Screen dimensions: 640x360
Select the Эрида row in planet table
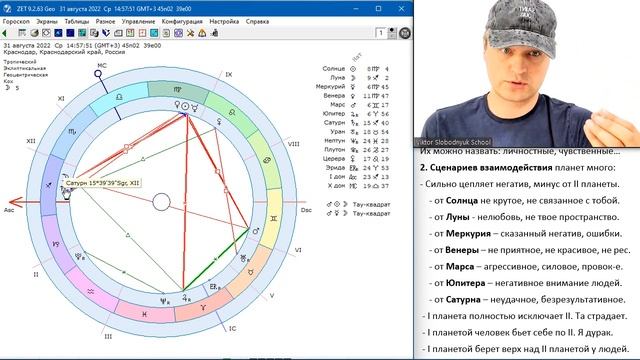pyautogui.click(x=356, y=167)
